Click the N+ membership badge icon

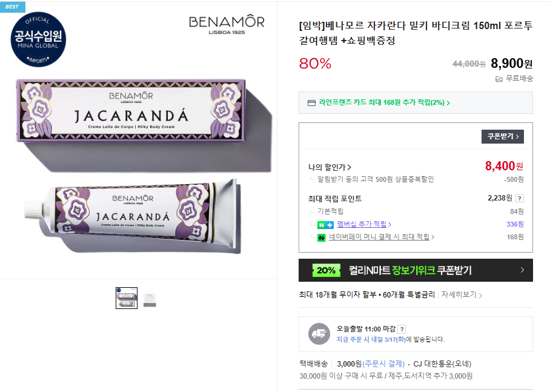(325, 225)
